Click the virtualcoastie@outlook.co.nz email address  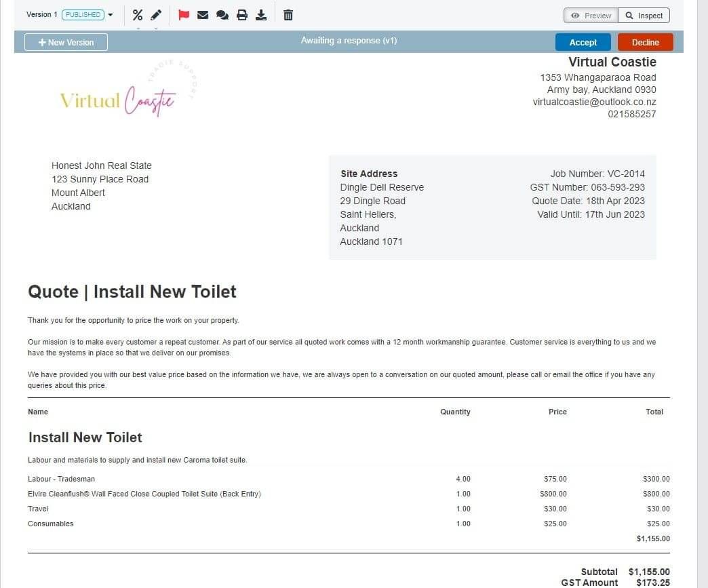pyautogui.click(x=594, y=102)
